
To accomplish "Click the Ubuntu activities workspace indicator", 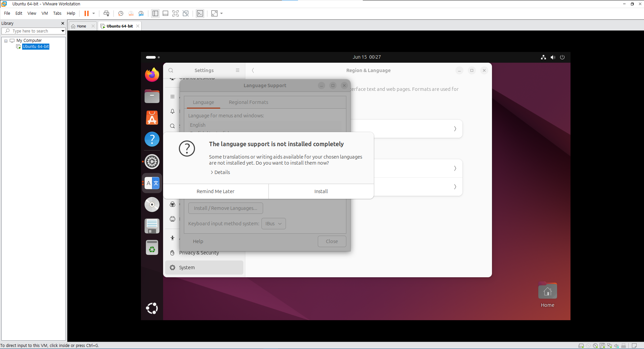I will (x=153, y=57).
